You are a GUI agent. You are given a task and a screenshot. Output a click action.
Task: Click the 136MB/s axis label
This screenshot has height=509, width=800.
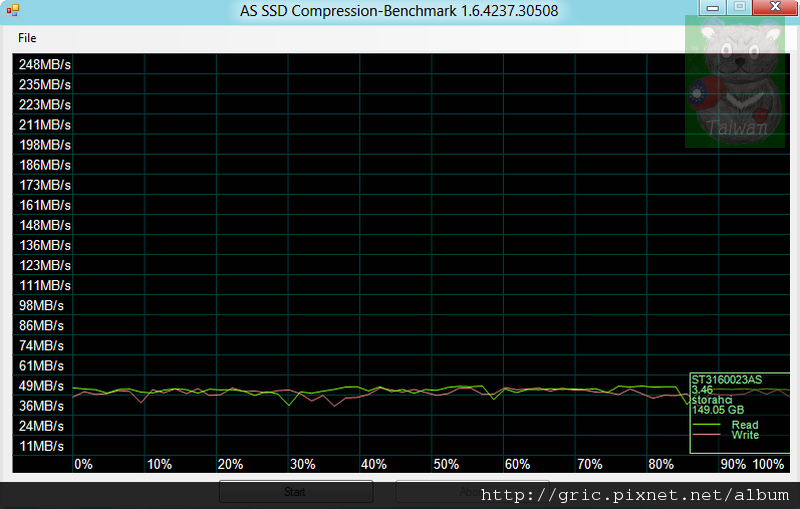[45, 245]
